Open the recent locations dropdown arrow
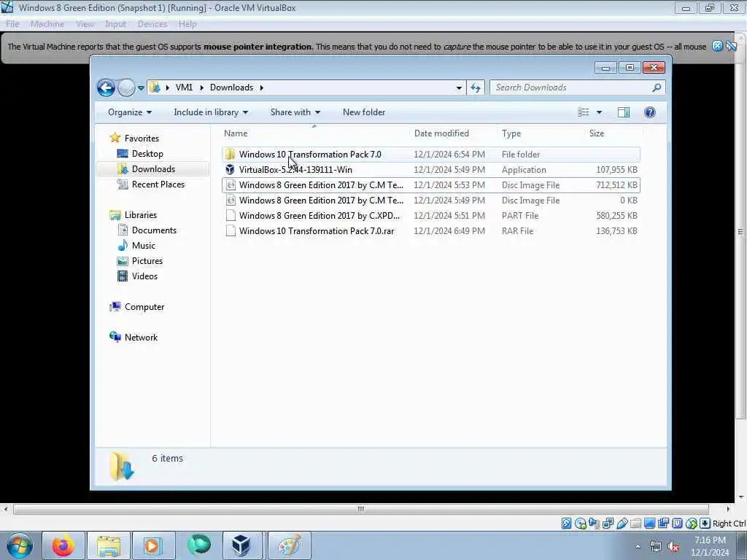 click(141, 88)
